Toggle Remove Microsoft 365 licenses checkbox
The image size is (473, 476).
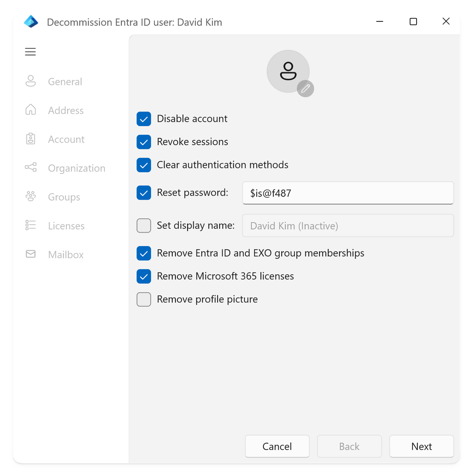144,276
